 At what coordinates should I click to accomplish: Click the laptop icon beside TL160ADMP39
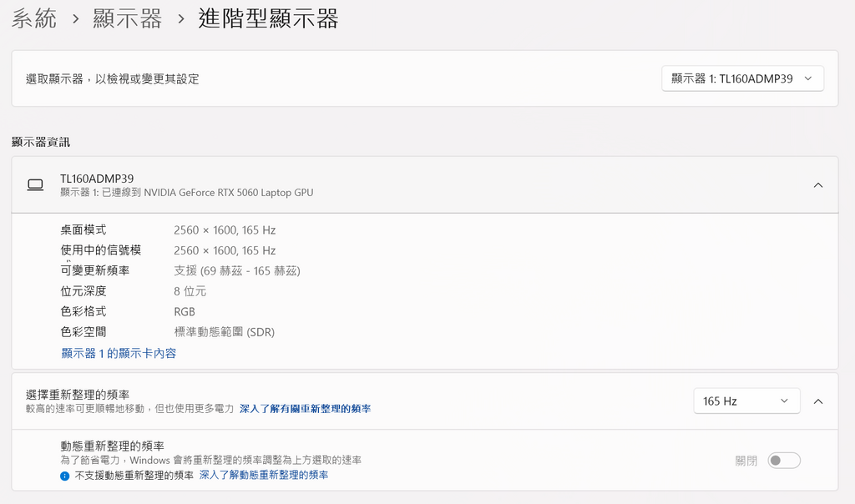coord(35,185)
